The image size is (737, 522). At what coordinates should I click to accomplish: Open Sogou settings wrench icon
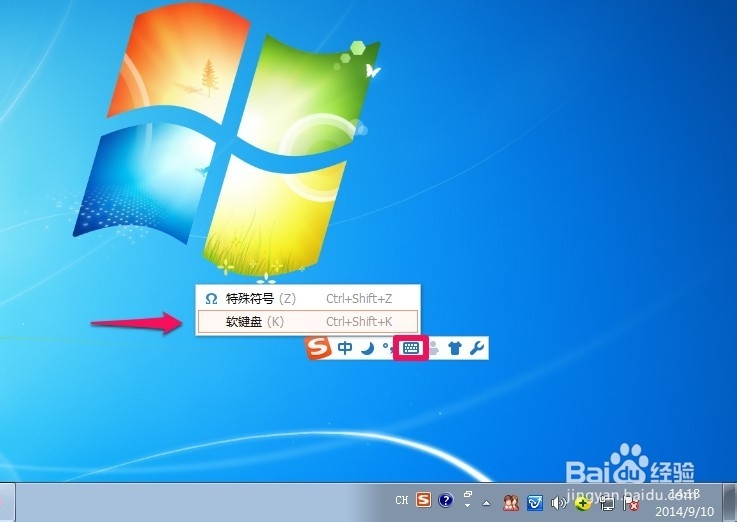coord(477,348)
